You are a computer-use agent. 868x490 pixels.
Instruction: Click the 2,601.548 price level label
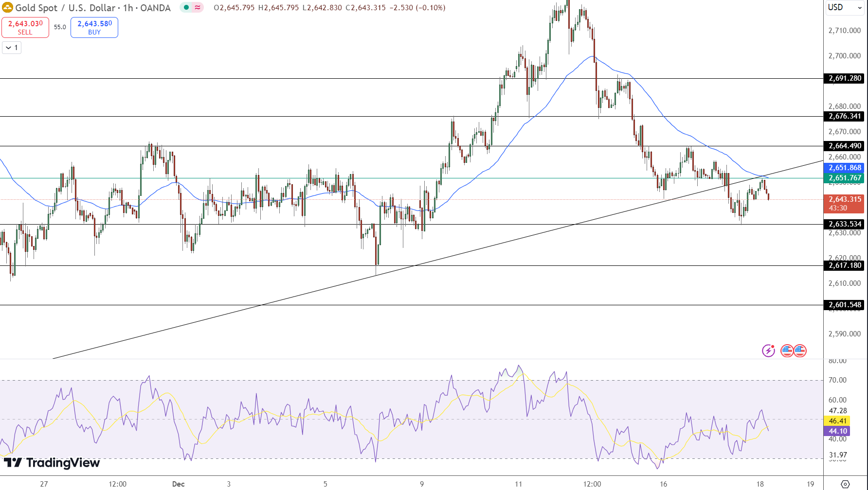click(844, 305)
